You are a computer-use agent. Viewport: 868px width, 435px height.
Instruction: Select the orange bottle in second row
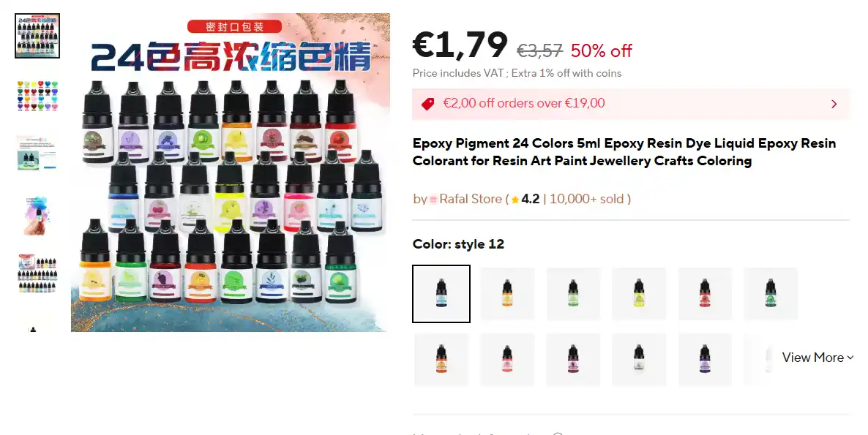[x=441, y=359]
